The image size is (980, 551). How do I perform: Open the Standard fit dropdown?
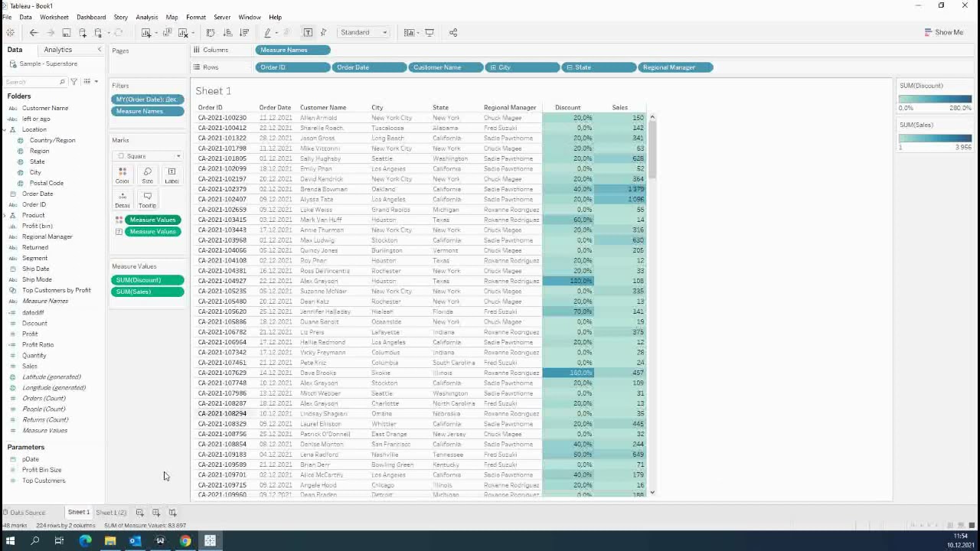tap(363, 32)
